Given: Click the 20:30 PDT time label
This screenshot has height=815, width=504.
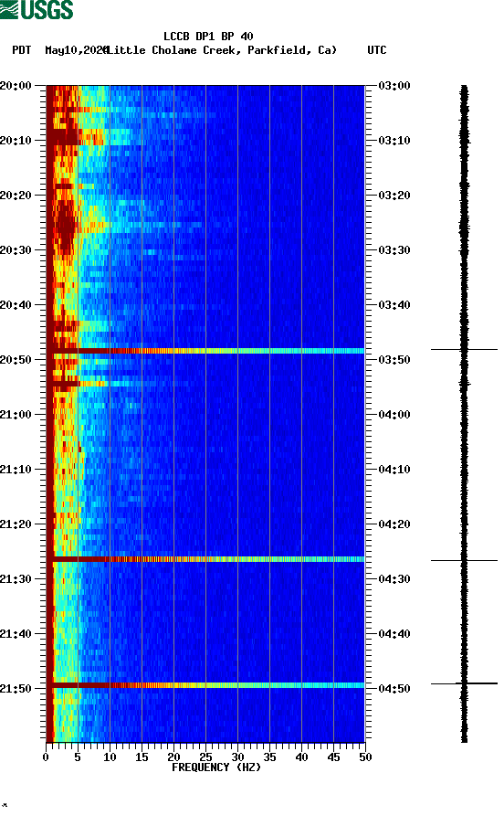Looking at the screenshot, I should 16,250.
